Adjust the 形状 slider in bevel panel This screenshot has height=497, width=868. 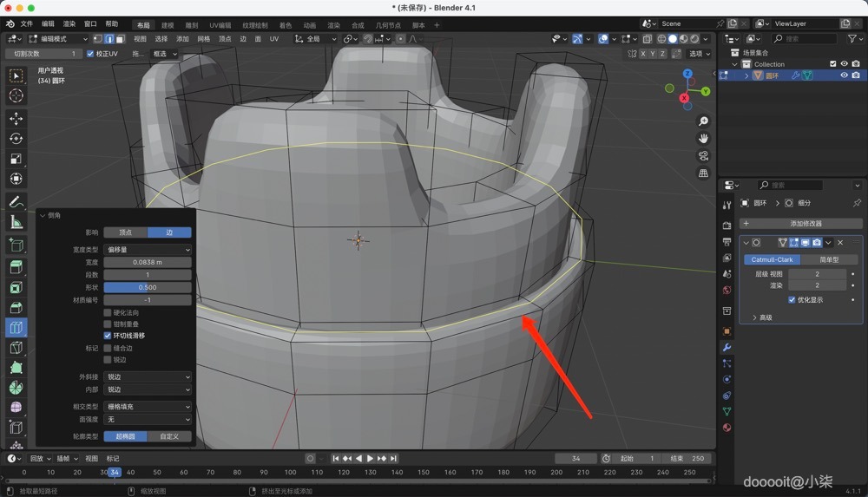click(148, 287)
